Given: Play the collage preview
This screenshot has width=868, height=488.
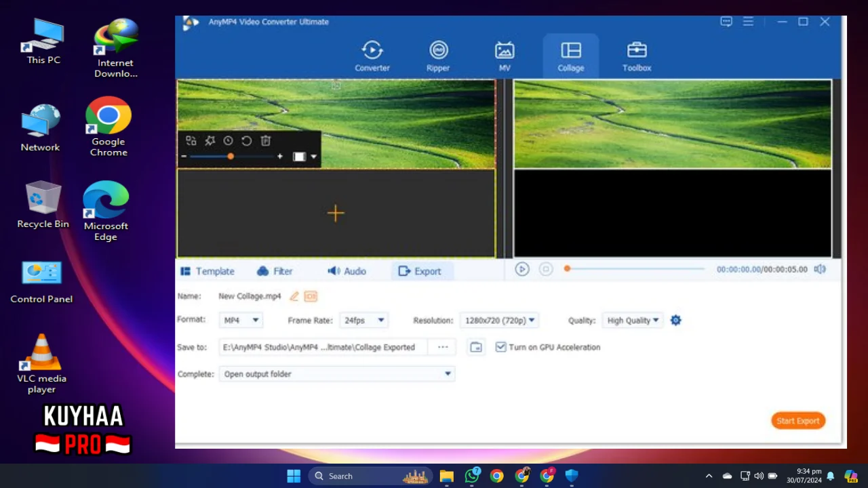Looking at the screenshot, I should click(x=521, y=269).
